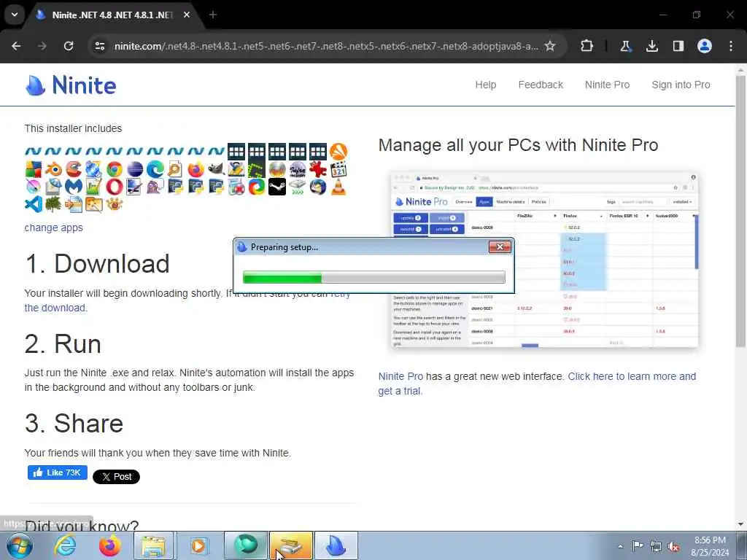Click the WinDirStat tree icon
This screenshot has width=747, height=560.
click(54, 204)
